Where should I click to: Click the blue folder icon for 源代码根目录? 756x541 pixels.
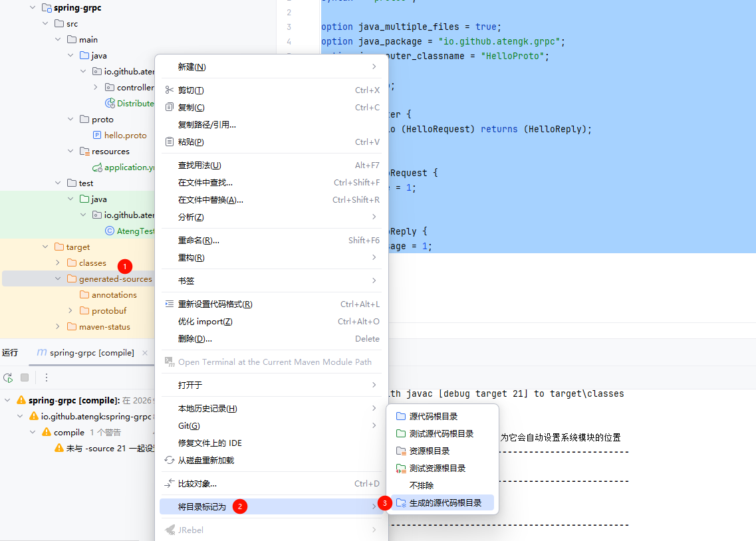tap(401, 417)
